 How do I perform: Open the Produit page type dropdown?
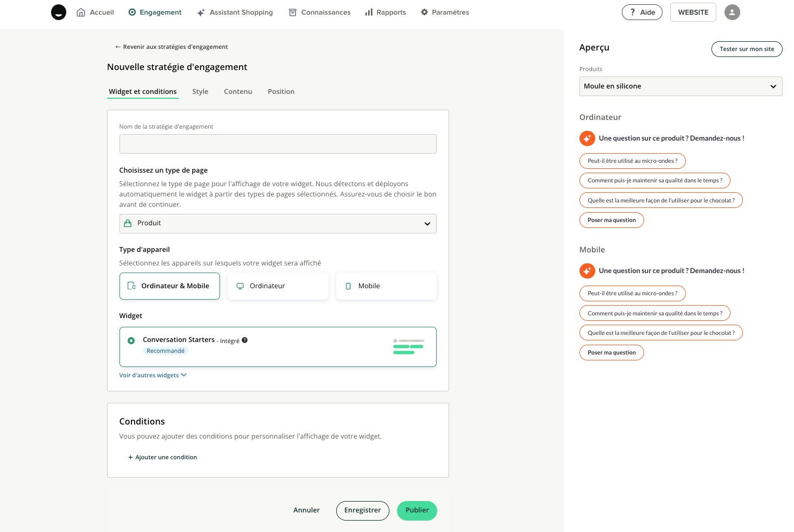[x=278, y=224]
